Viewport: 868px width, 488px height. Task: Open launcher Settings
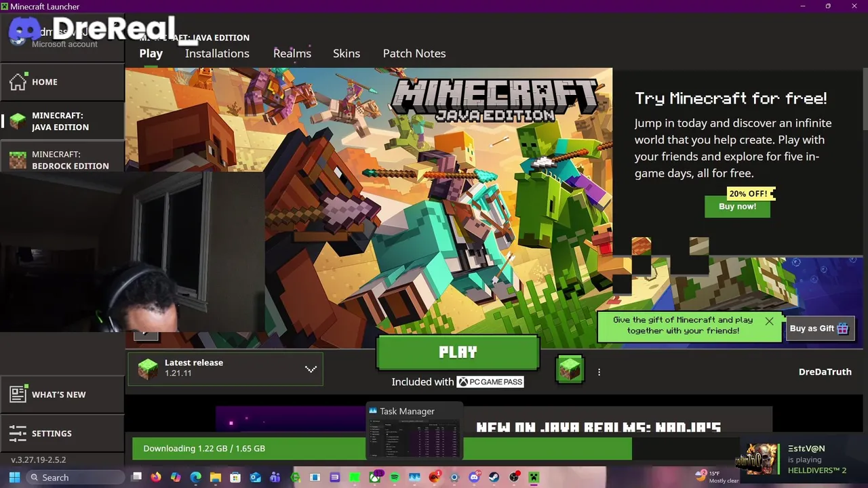[x=62, y=433]
